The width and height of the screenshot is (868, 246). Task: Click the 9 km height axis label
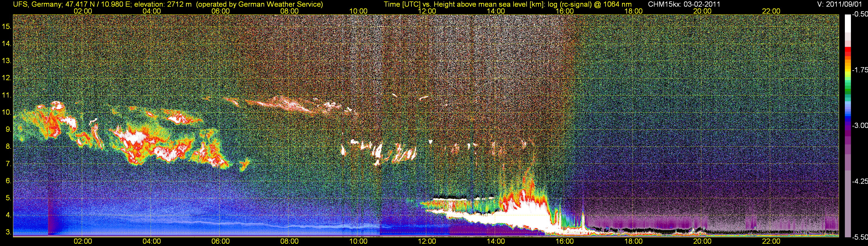pyautogui.click(x=8, y=129)
